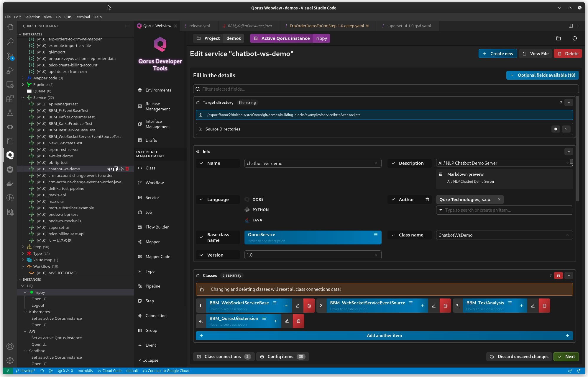Open Optional fields available dropdown
588x377 pixels.
(542, 75)
